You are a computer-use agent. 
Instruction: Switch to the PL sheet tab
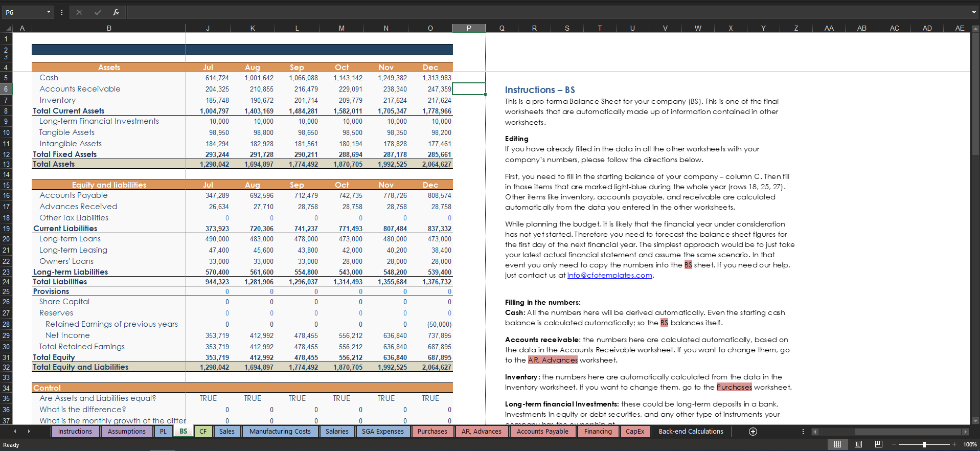[163, 432]
